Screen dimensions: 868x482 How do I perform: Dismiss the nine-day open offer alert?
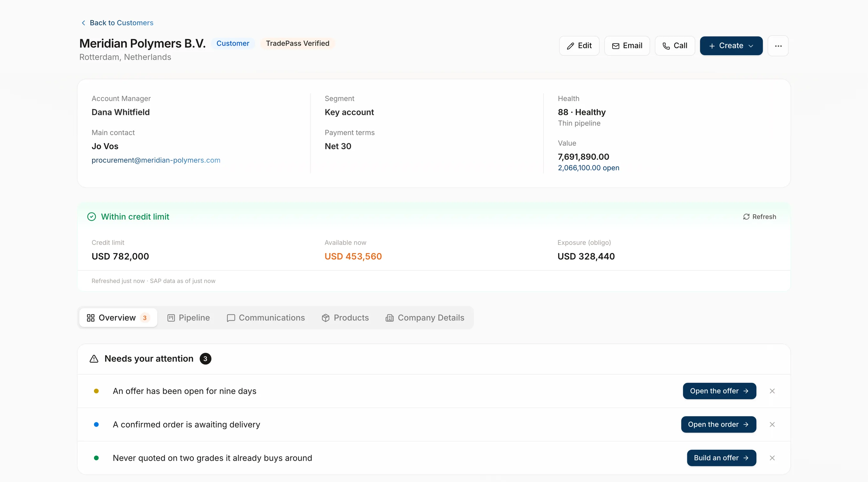click(x=772, y=391)
